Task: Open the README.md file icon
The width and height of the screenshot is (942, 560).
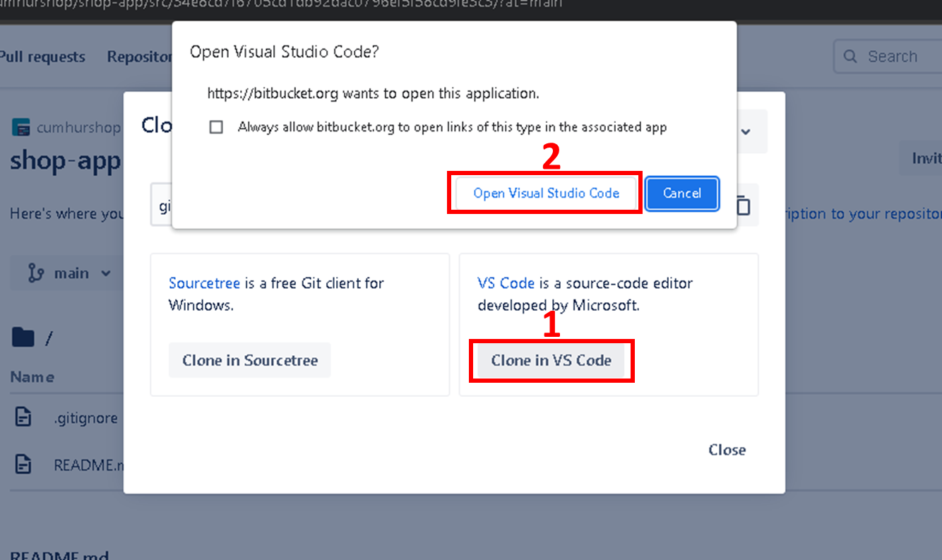Action: coord(23,465)
